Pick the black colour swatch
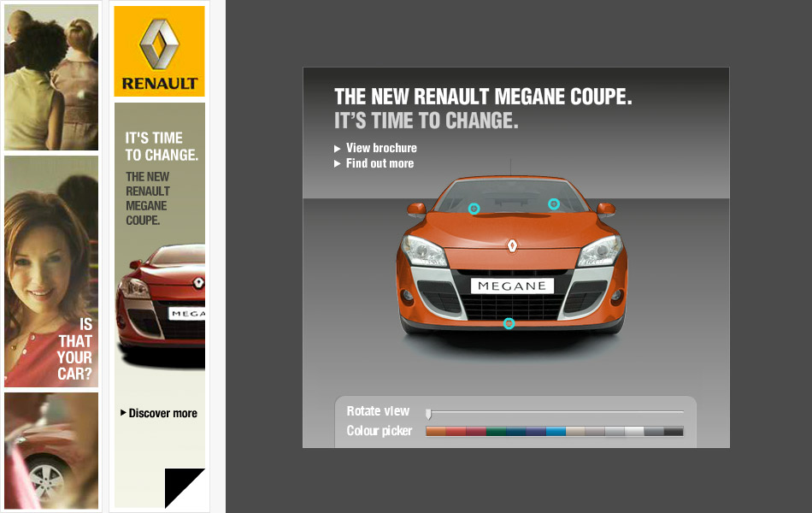The height and width of the screenshot is (513, 812). click(x=674, y=431)
